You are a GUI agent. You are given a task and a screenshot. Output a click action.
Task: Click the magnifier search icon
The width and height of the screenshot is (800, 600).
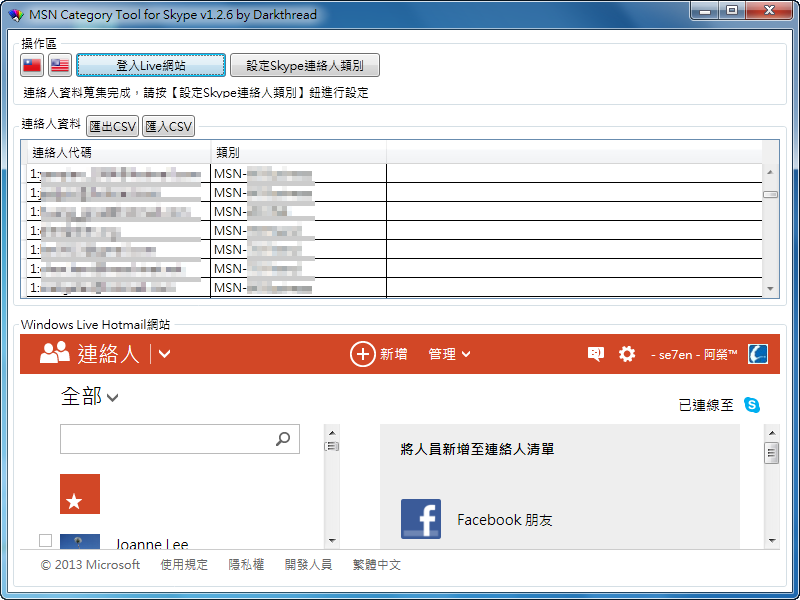(x=283, y=439)
